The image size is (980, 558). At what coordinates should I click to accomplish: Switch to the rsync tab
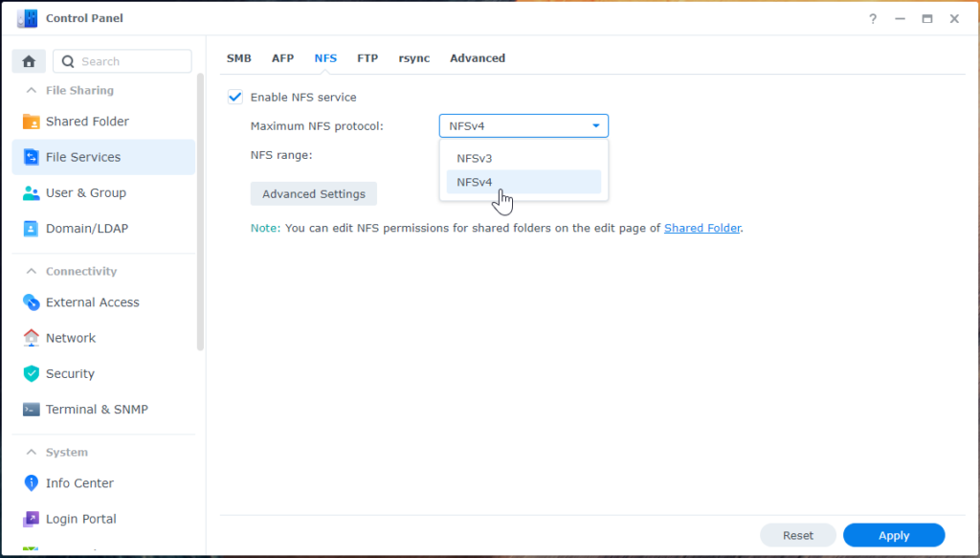click(413, 58)
